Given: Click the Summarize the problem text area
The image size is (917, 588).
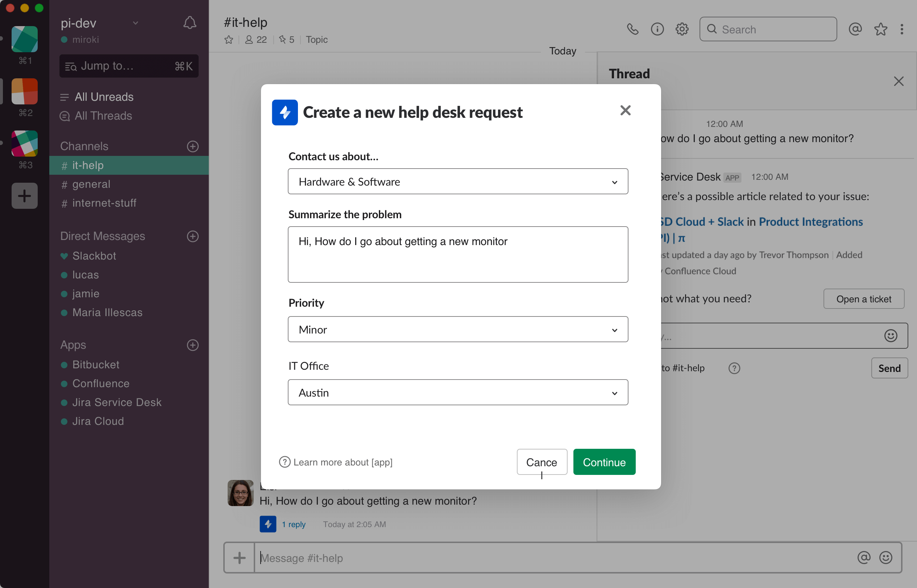Looking at the screenshot, I should pos(458,254).
